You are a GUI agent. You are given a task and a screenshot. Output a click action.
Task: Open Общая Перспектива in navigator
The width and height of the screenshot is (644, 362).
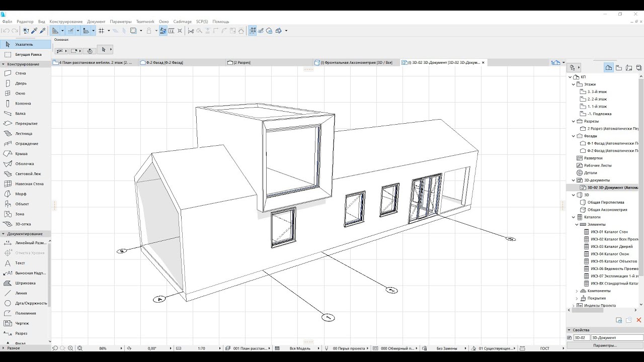tap(606, 202)
